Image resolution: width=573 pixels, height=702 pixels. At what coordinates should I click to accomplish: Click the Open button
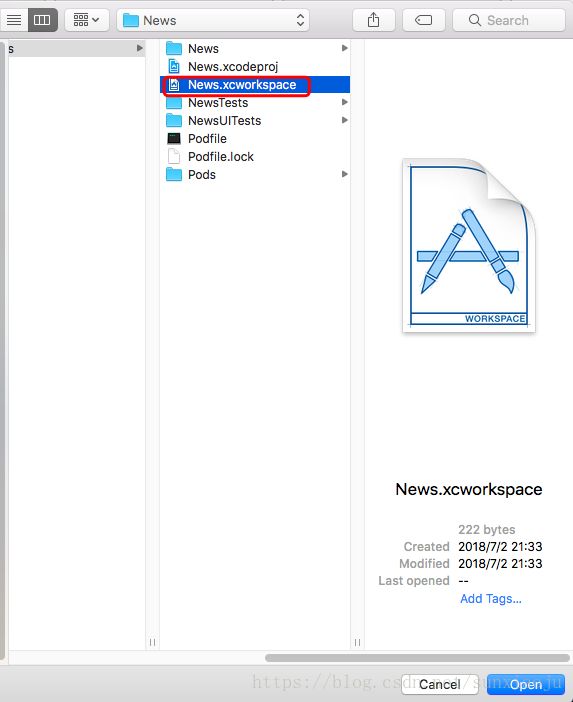tap(526, 684)
